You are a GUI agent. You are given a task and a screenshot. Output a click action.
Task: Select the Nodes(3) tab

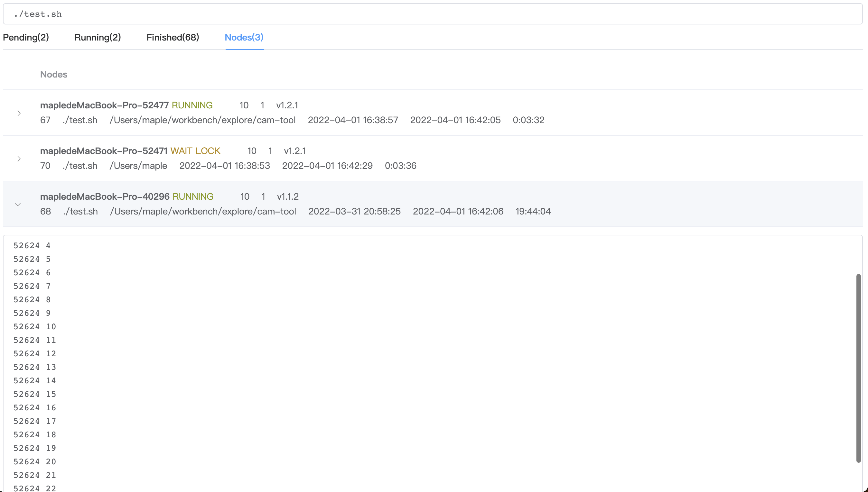coord(244,38)
